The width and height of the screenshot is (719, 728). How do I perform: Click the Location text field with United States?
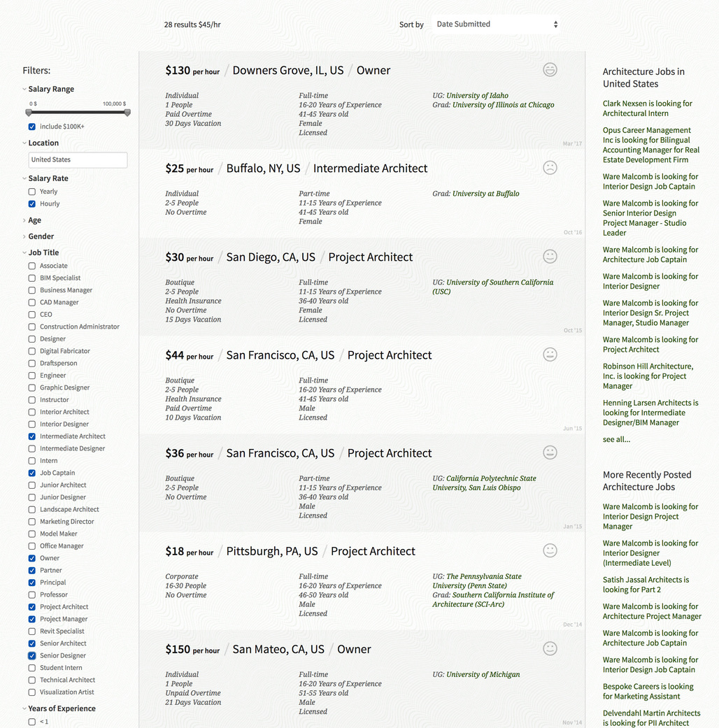(x=78, y=160)
